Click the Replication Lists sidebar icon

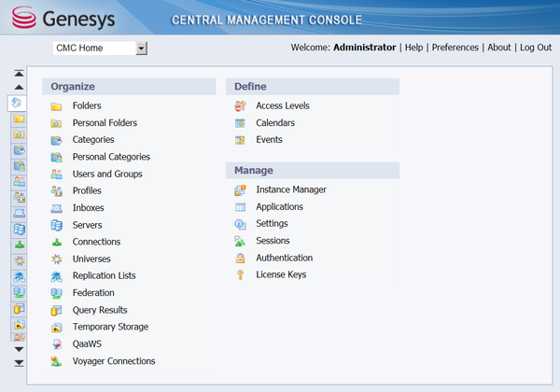click(x=19, y=276)
